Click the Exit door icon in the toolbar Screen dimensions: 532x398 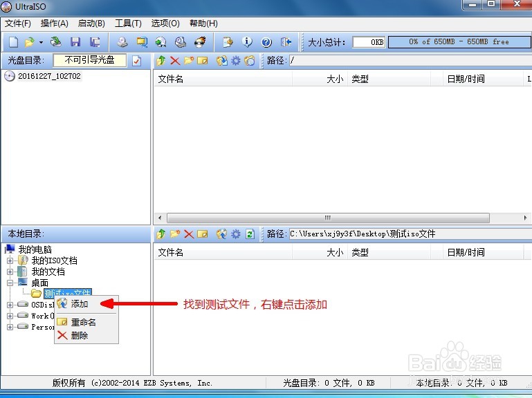(x=286, y=42)
